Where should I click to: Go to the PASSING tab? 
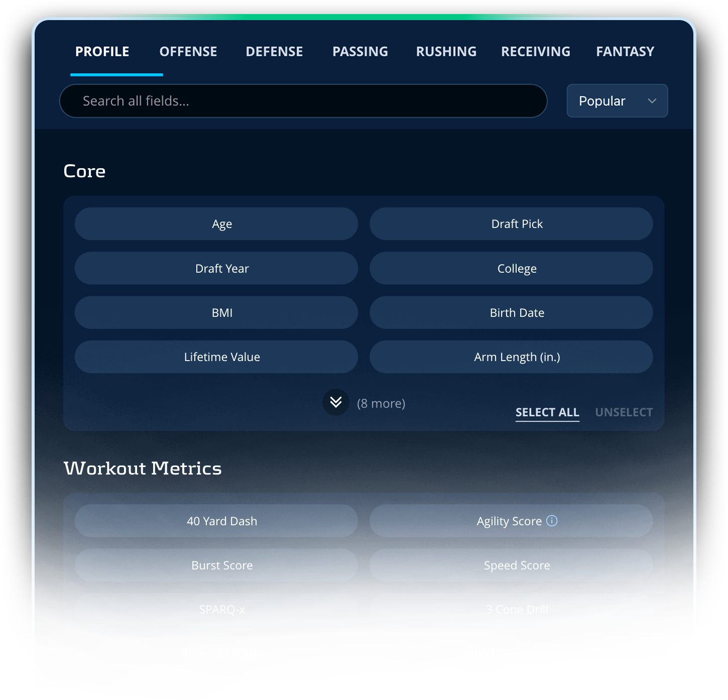360,52
